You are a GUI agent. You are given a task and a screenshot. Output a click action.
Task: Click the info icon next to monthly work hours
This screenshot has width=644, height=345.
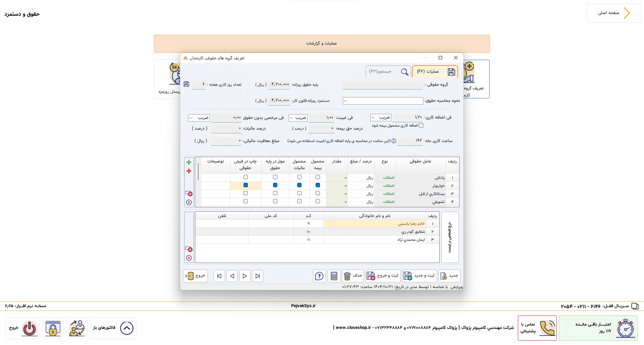(394, 141)
